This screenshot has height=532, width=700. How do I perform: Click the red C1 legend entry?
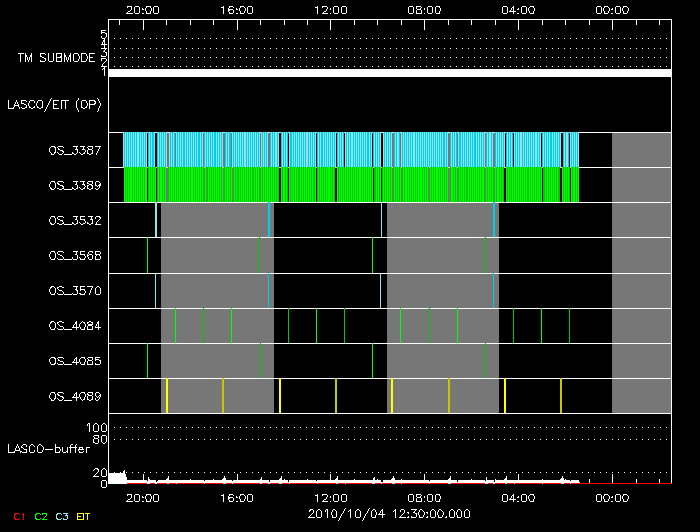click(18, 516)
